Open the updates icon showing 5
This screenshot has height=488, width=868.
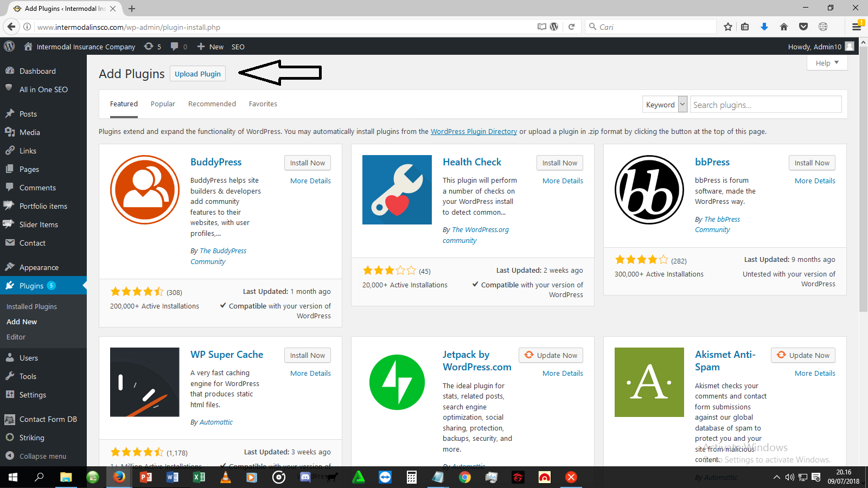pos(152,47)
